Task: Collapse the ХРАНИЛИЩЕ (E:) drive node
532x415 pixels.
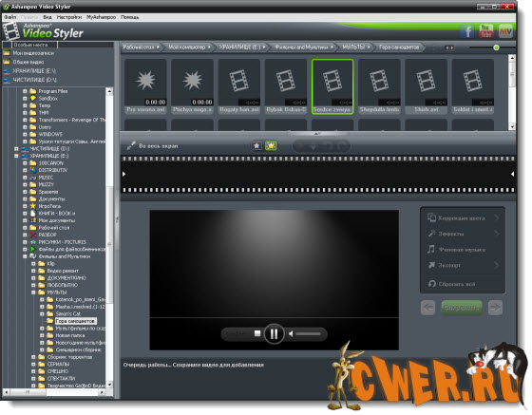Action: point(16,156)
